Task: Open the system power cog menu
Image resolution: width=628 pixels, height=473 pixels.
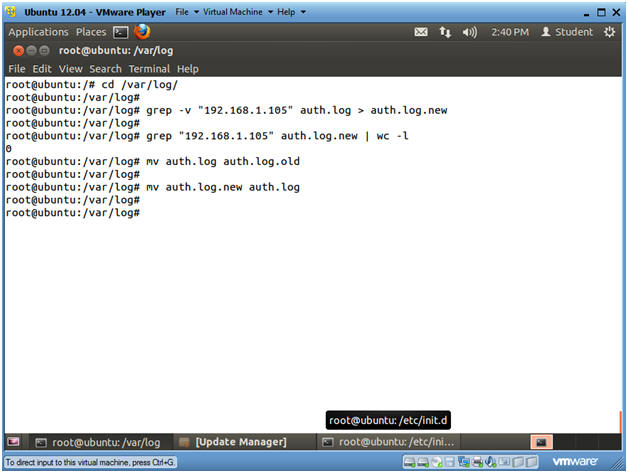Action: click(609, 32)
